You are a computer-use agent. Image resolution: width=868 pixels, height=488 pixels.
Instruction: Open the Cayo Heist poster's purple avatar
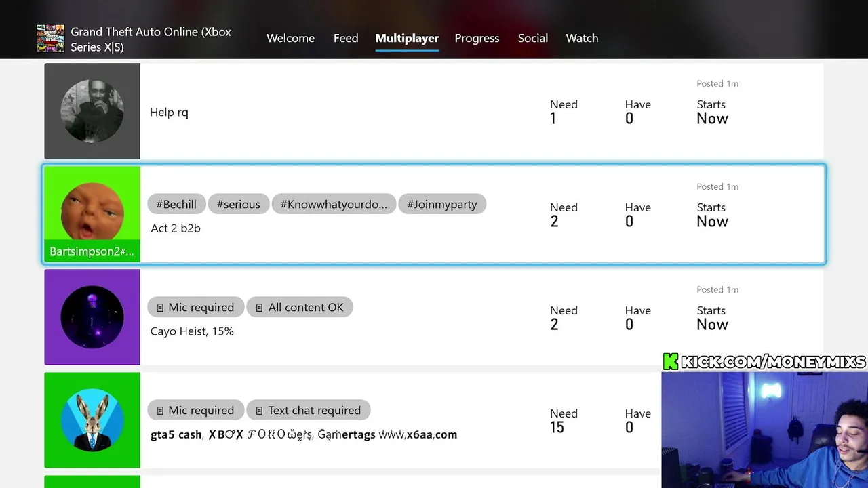pyautogui.click(x=92, y=317)
